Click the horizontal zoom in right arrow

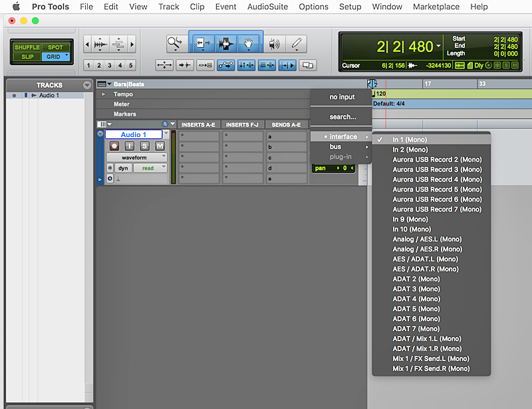point(132,44)
